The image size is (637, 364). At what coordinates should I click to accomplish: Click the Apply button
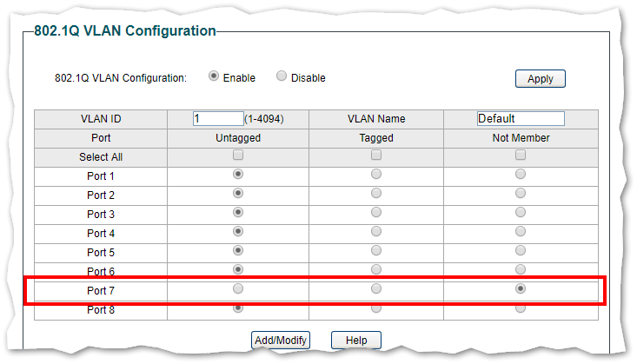pos(540,78)
